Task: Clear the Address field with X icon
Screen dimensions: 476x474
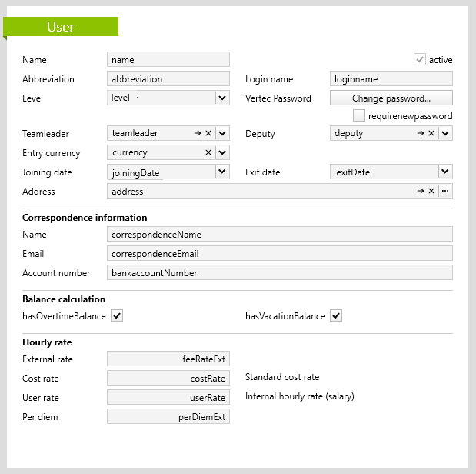Action: pyautogui.click(x=431, y=191)
